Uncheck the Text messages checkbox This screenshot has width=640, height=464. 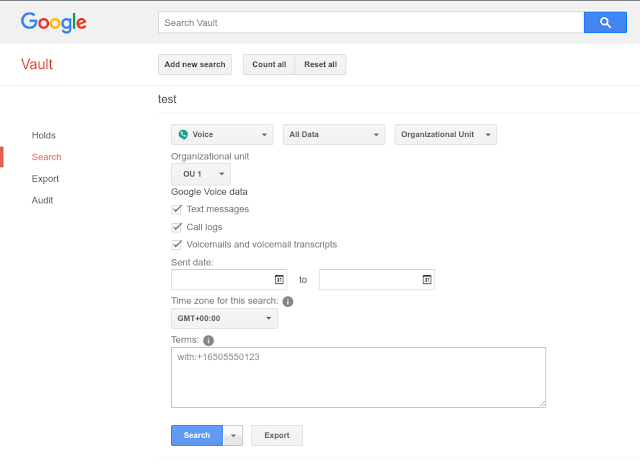pos(177,209)
